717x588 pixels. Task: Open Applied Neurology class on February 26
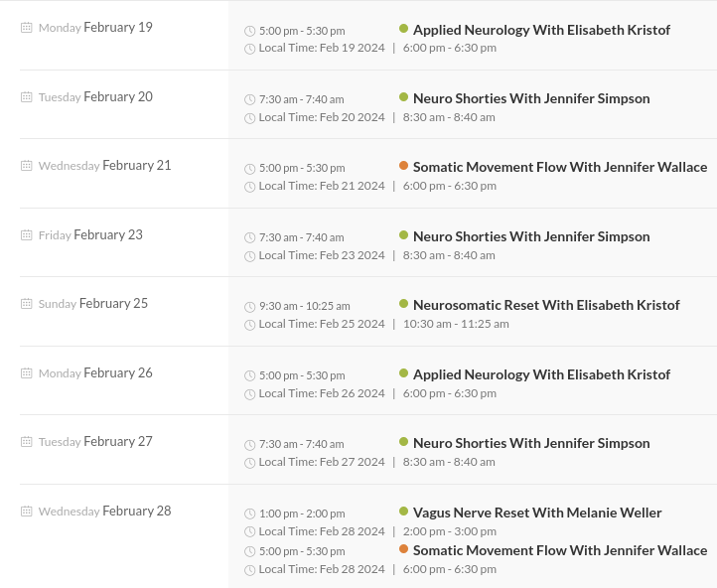[541, 374]
